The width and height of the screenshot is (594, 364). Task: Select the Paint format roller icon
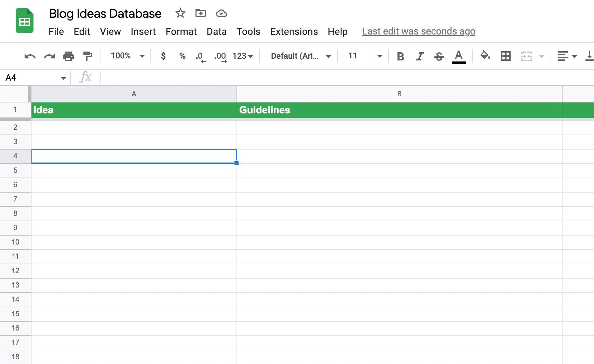(x=88, y=56)
